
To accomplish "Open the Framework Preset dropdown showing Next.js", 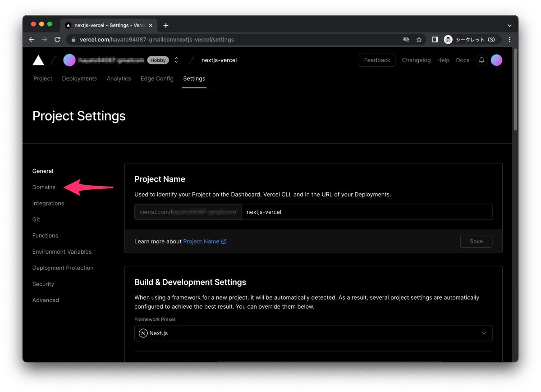I will (313, 333).
